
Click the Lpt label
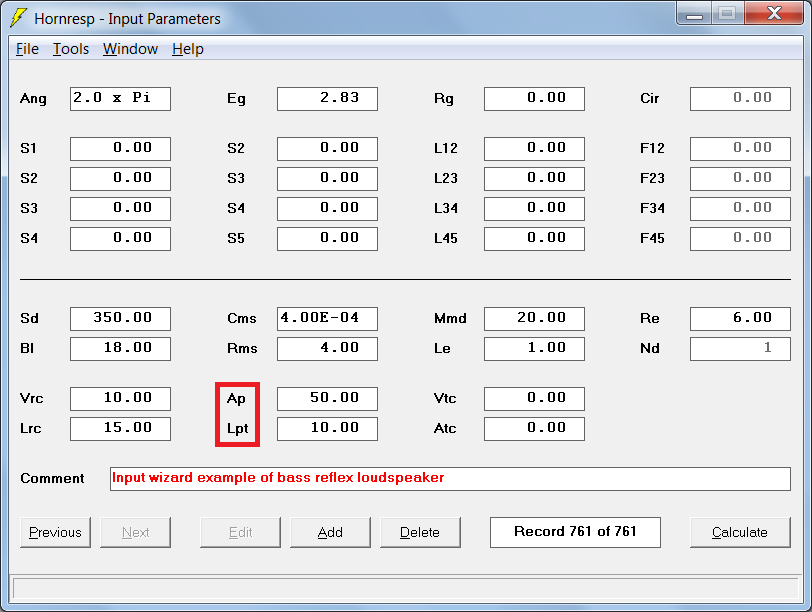point(238,429)
